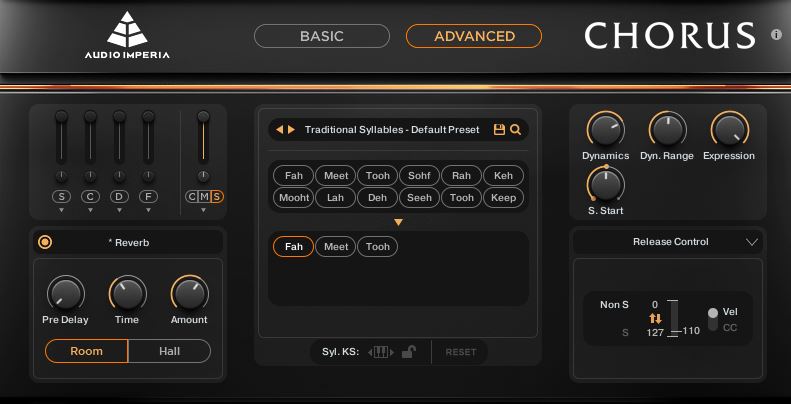Toggle the Reverb power button
This screenshot has height=404, width=791.
(44, 242)
